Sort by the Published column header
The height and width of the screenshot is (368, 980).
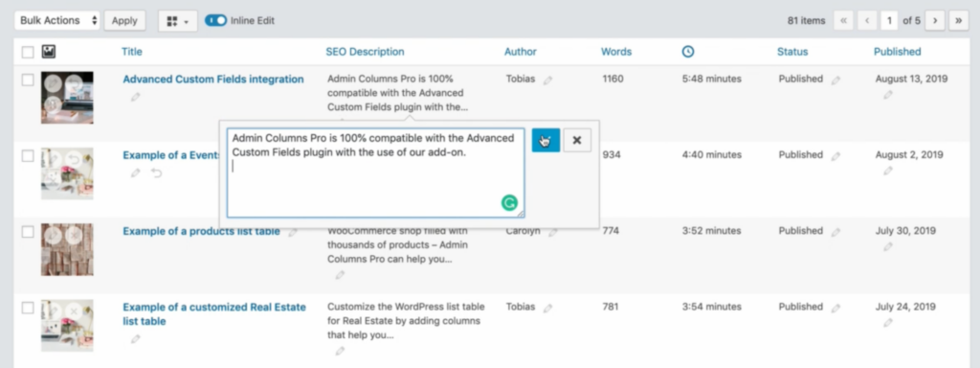(898, 52)
